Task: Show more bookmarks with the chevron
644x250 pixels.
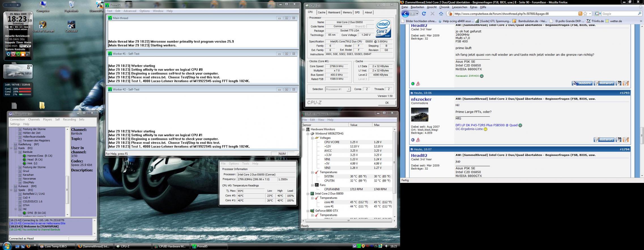Action: [641, 21]
